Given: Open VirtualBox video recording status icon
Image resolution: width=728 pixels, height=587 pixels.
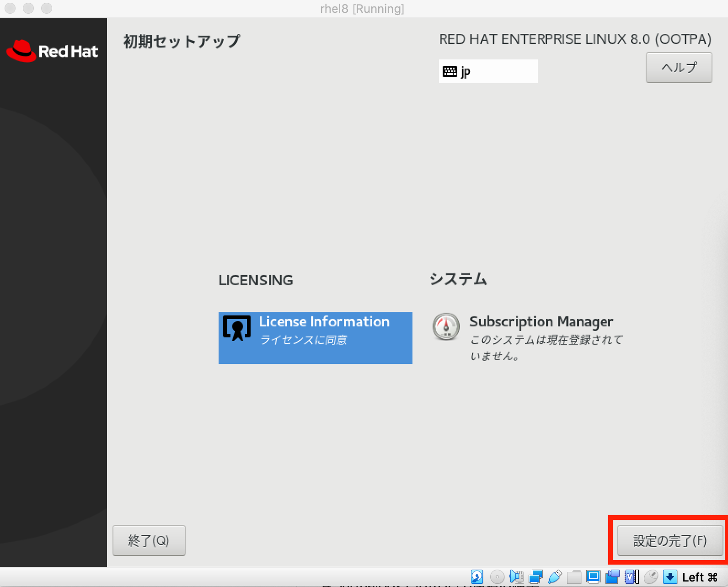Looking at the screenshot, I should (613, 577).
